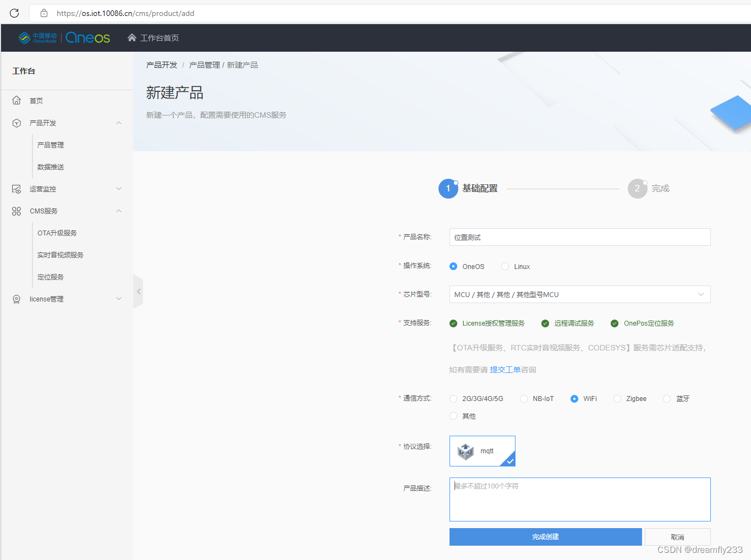751x560 pixels.
Task: Click the badge icon beside license管理
Action: [17, 299]
